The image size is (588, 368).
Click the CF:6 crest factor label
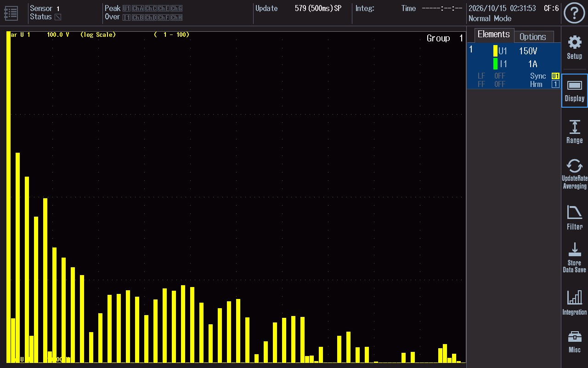pyautogui.click(x=551, y=8)
